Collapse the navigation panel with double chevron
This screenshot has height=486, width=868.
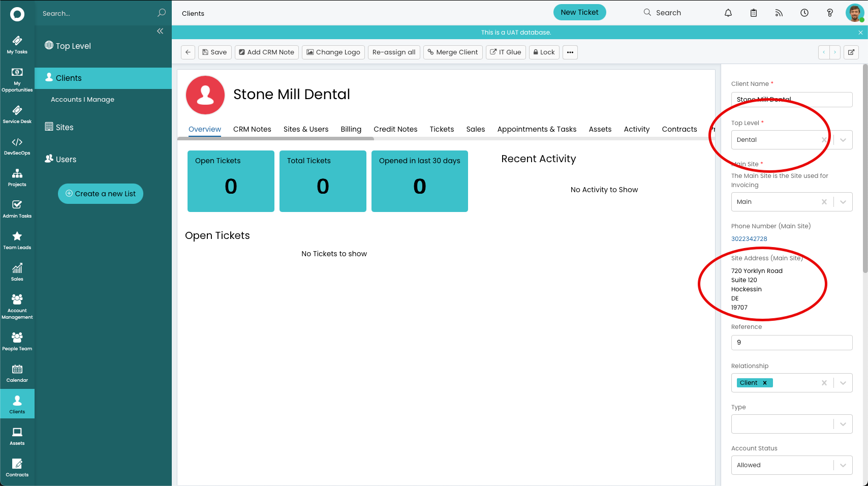click(x=160, y=31)
